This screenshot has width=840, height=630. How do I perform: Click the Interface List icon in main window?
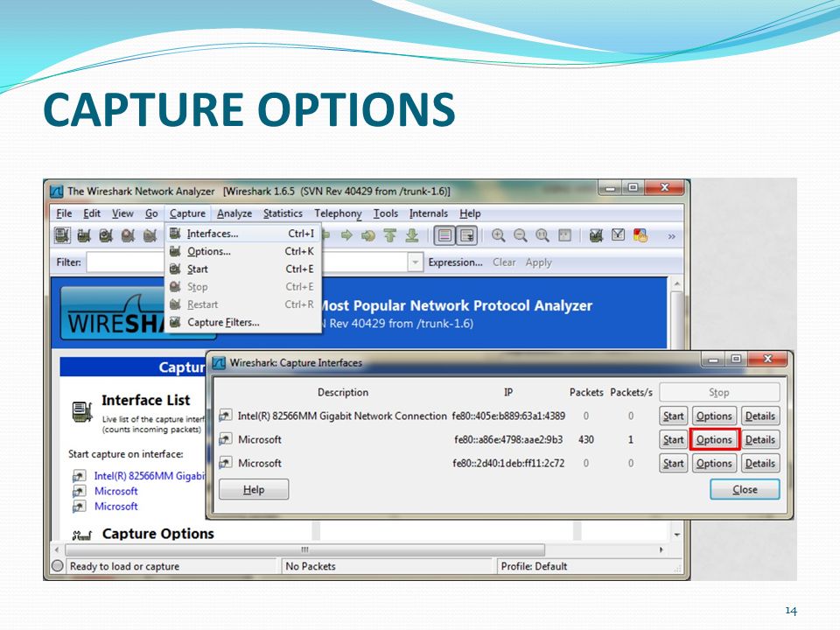point(82,412)
